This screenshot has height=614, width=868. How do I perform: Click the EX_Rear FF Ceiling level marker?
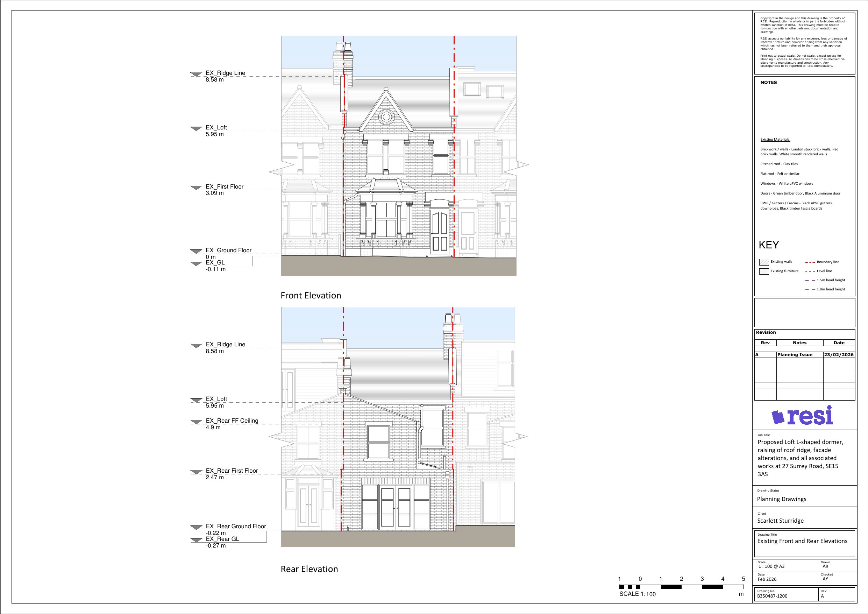pyautogui.click(x=196, y=422)
